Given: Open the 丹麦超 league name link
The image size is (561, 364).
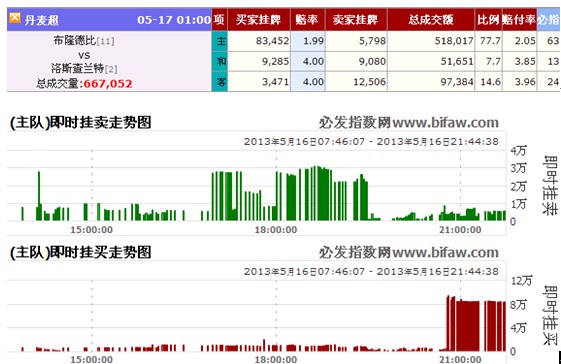Looking at the screenshot, I should (42, 20).
